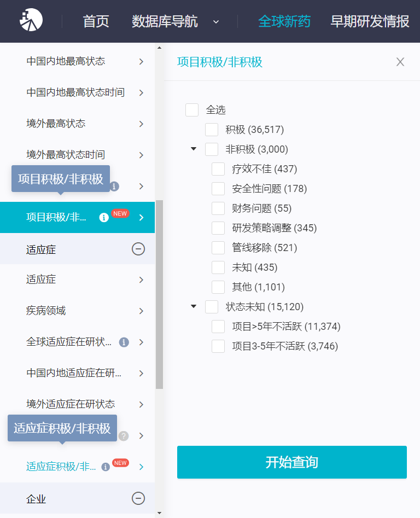Enable 研发策略调整 (345) checkbox
The height and width of the screenshot is (518, 420).
click(218, 228)
